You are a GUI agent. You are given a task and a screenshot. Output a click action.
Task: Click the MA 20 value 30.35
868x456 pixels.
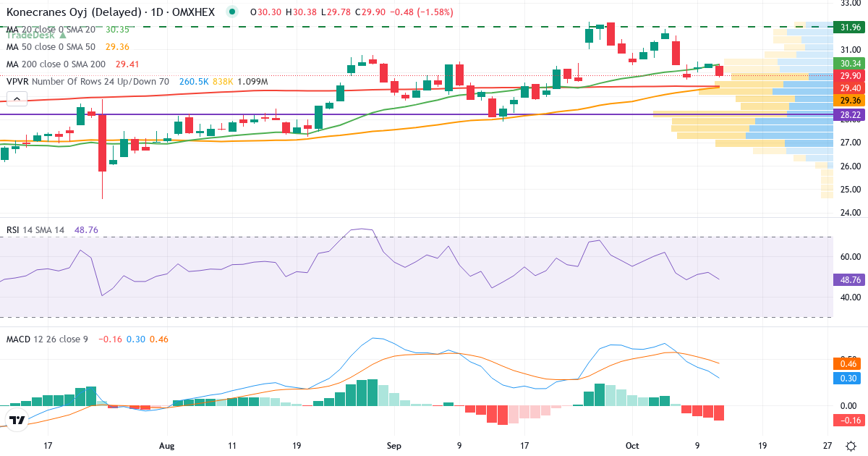coord(117,30)
